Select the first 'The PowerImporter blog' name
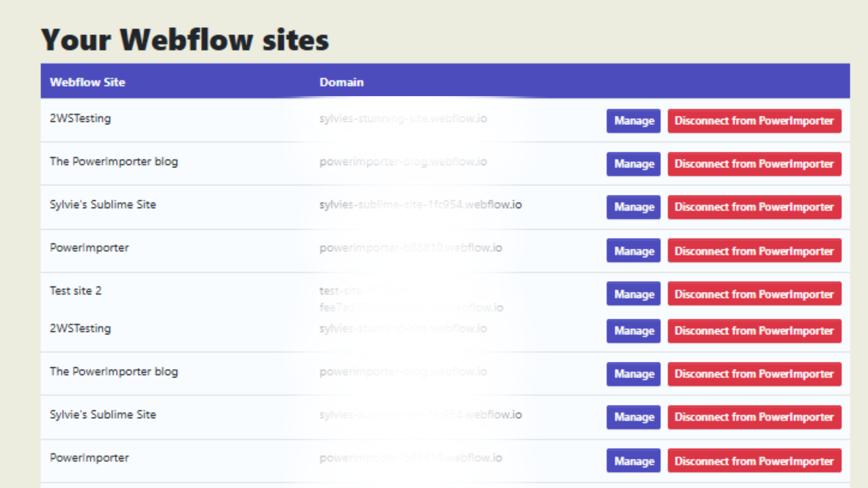Viewport: 868px width, 488px height. (114, 162)
